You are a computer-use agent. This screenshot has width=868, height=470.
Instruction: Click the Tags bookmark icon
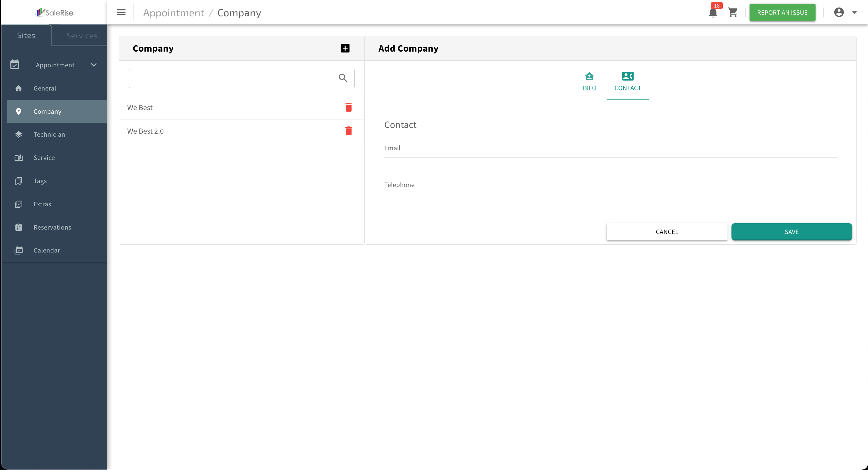[18, 181]
